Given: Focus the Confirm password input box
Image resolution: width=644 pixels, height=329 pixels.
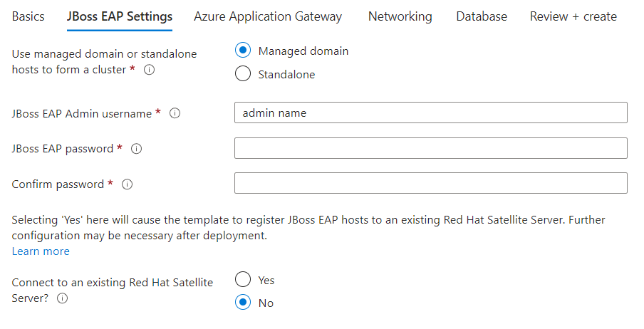Looking at the screenshot, I should (x=431, y=183).
